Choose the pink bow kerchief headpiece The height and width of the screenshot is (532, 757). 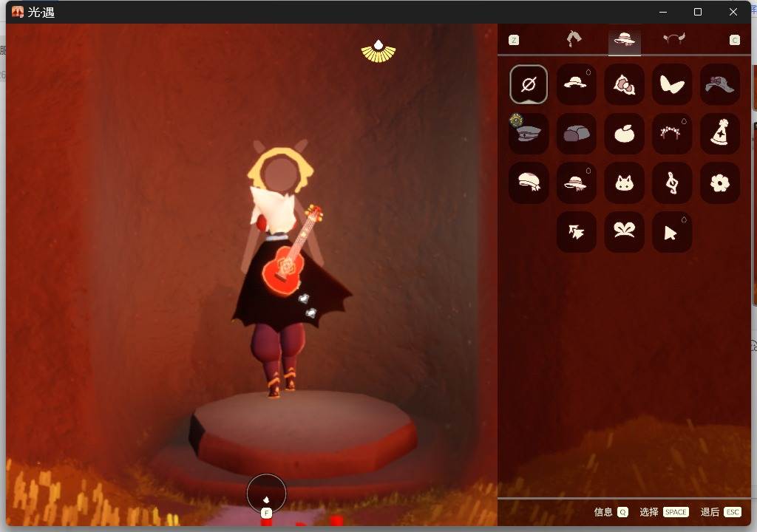coord(624,84)
